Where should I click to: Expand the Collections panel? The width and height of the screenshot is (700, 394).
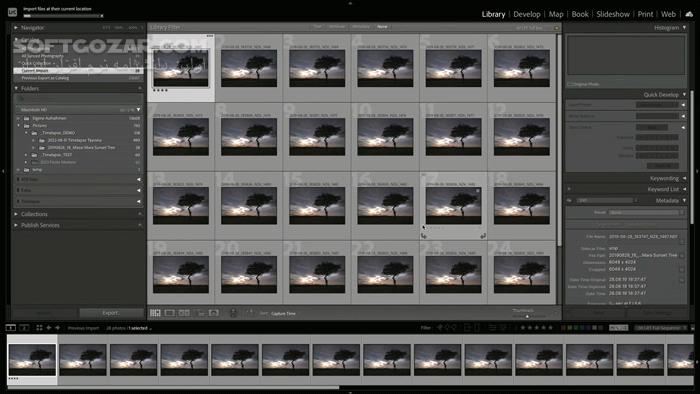point(16,214)
